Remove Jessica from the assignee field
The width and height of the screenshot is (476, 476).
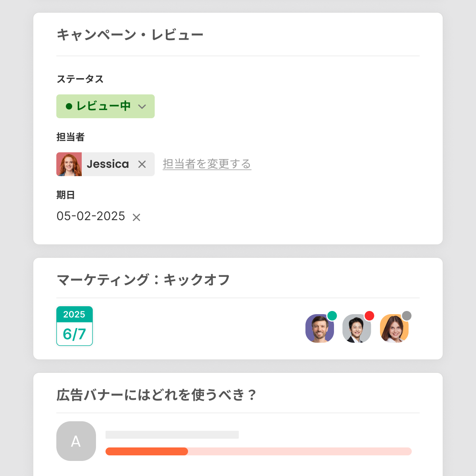pos(142,164)
